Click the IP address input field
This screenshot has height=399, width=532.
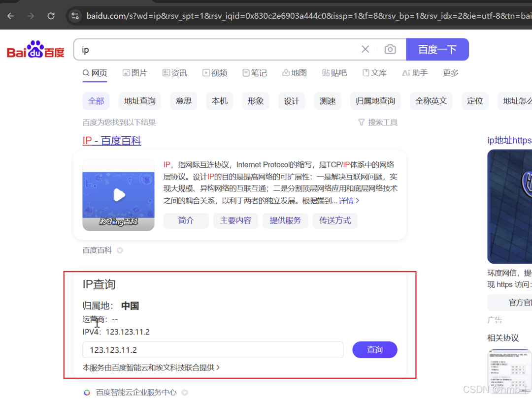[213, 350]
